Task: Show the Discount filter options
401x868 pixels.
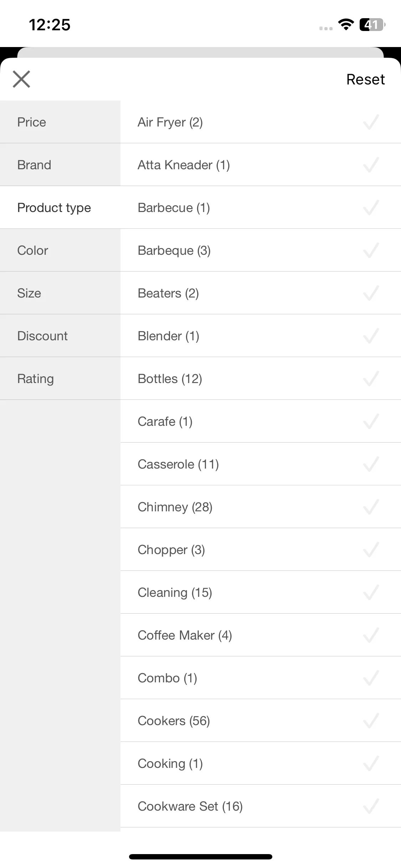Action: (x=60, y=336)
